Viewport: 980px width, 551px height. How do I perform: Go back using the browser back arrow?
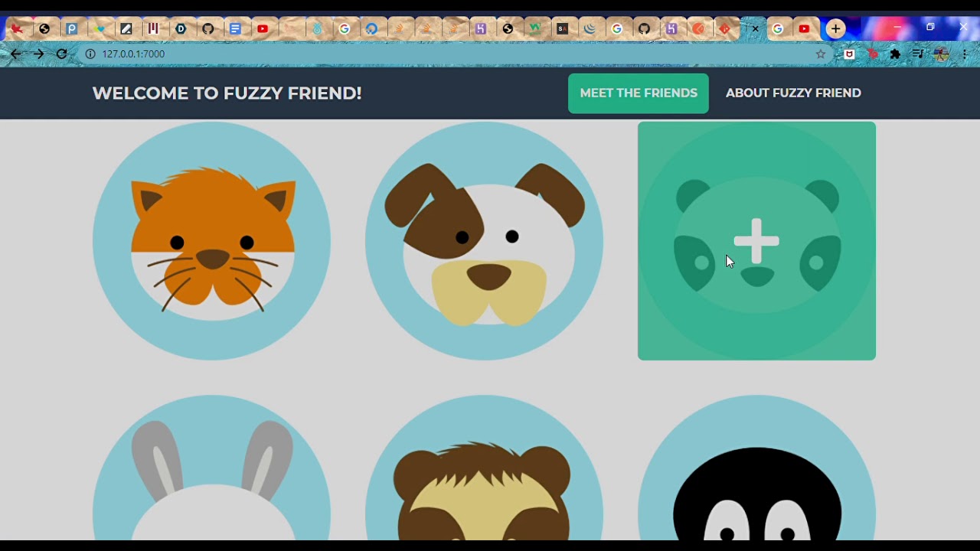(x=16, y=54)
